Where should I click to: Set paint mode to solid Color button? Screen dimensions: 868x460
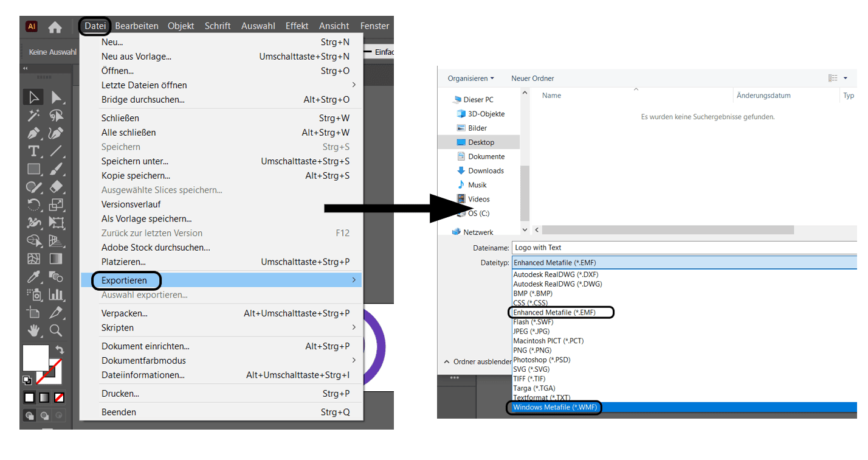(x=29, y=397)
